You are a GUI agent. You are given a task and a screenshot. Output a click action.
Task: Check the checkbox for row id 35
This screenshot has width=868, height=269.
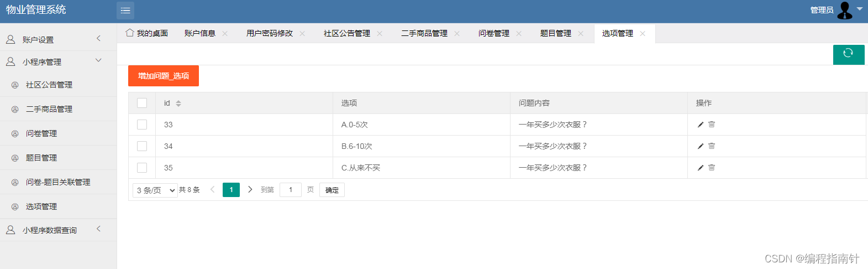click(x=142, y=168)
